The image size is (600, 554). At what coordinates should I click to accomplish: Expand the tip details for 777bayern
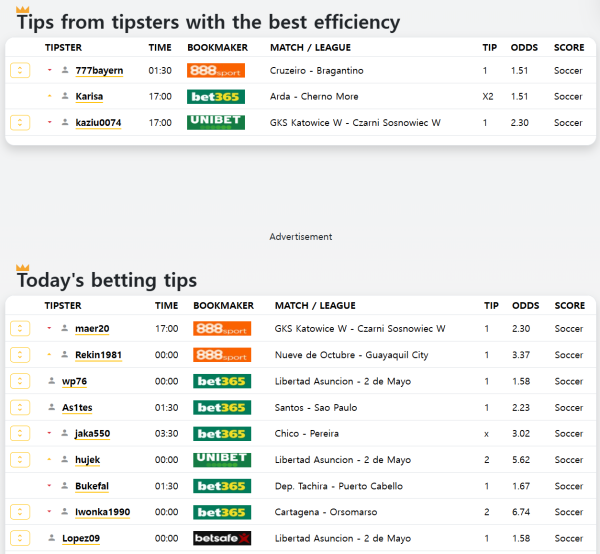pos(19,70)
